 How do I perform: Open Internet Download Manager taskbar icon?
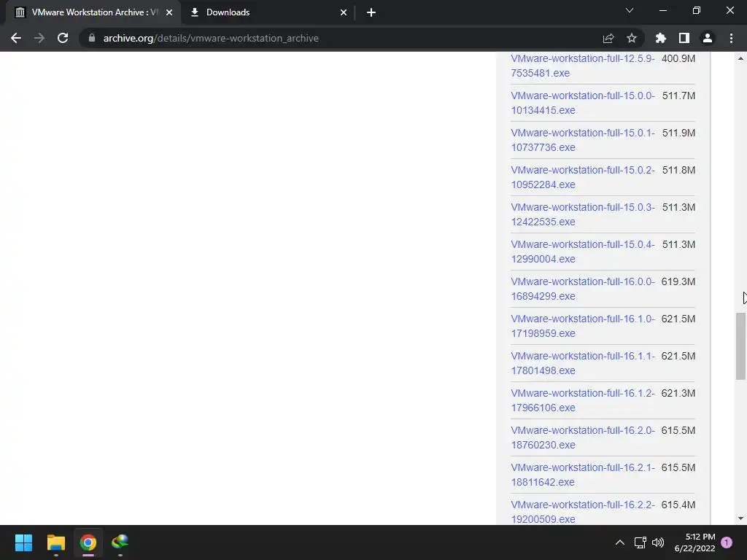(x=120, y=542)
